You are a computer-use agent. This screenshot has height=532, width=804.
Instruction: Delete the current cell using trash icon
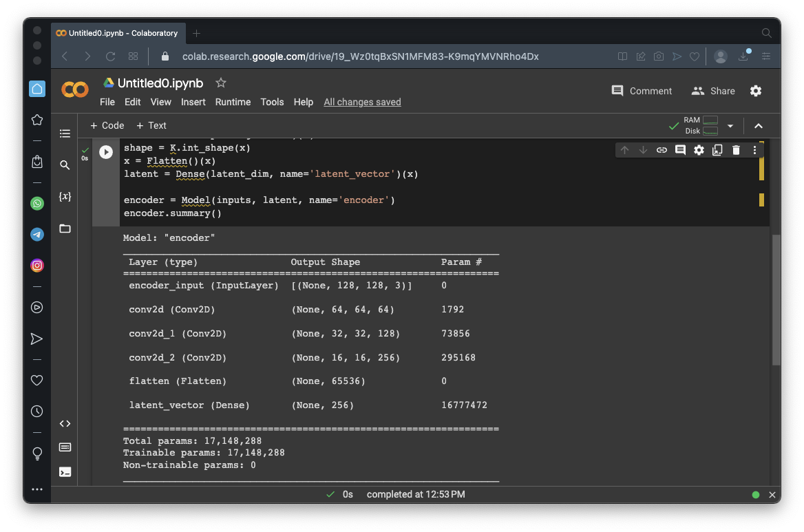coord(736,150)
